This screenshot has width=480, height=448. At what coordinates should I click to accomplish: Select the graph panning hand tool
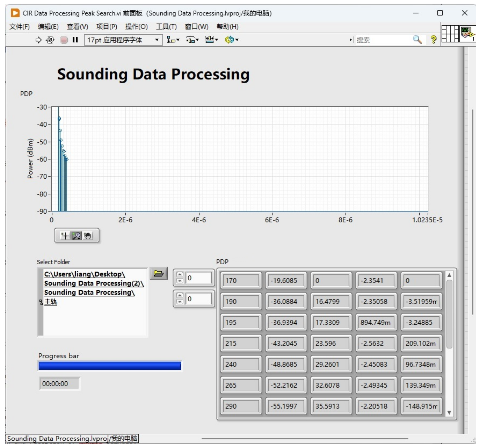point(88,235)
